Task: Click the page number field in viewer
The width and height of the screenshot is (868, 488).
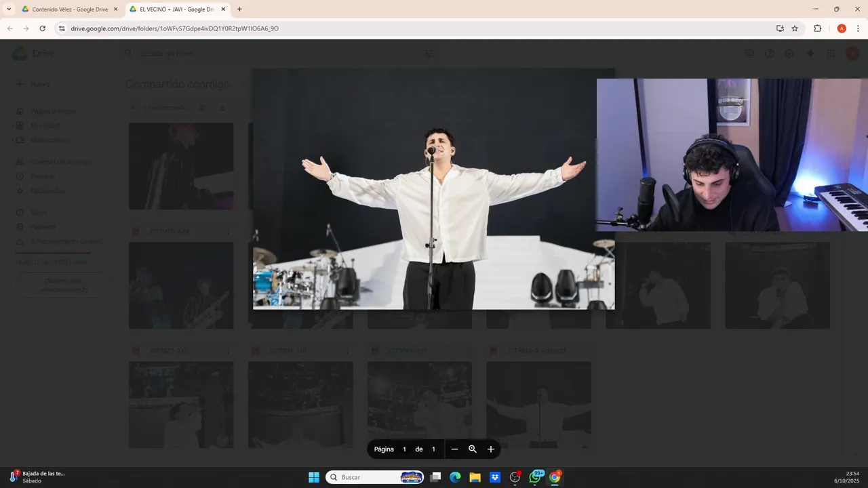Action: [x=404, y=449]
